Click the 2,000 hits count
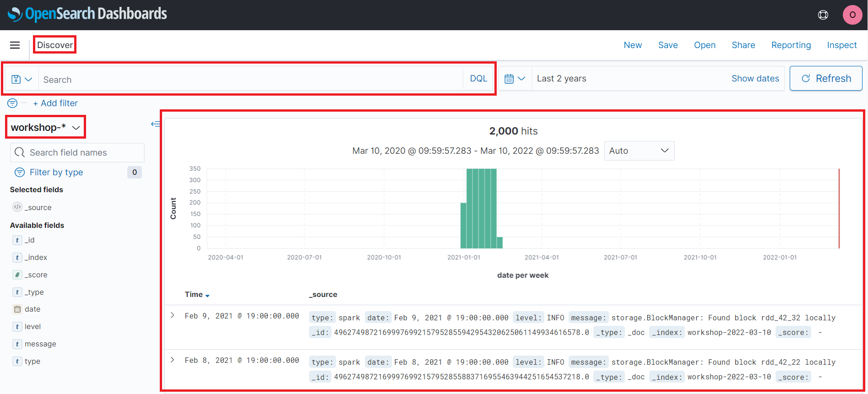The height and width of the screenshot is (394, 868). (x=513, y=131)
